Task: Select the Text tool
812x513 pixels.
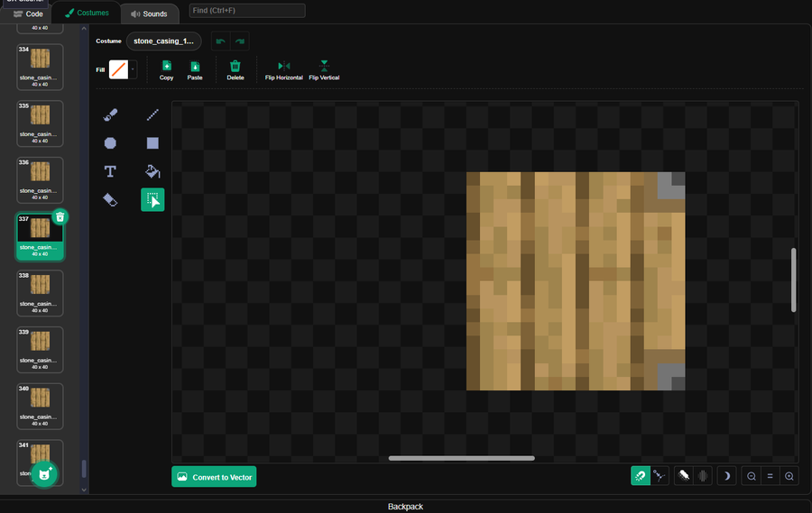Action: coord(110,171)
